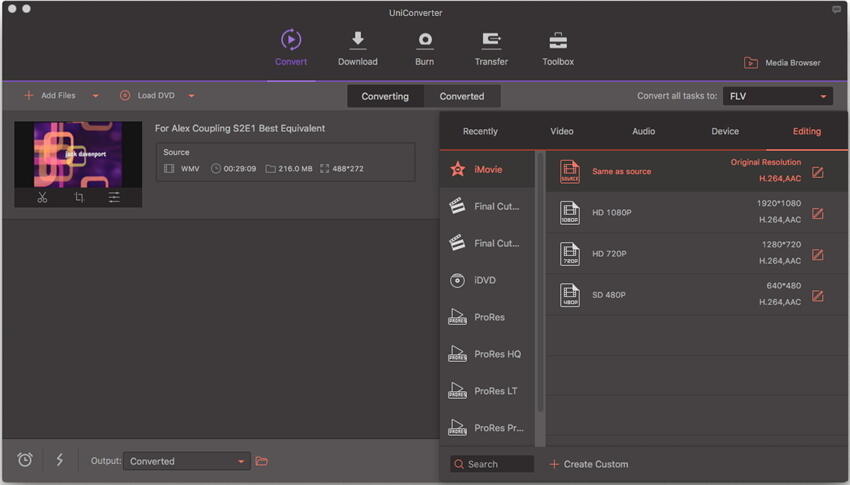Switch to the Converted tab
Viewport: 850px width, 485px height.
pyautogui.click(x=462, y=96)
